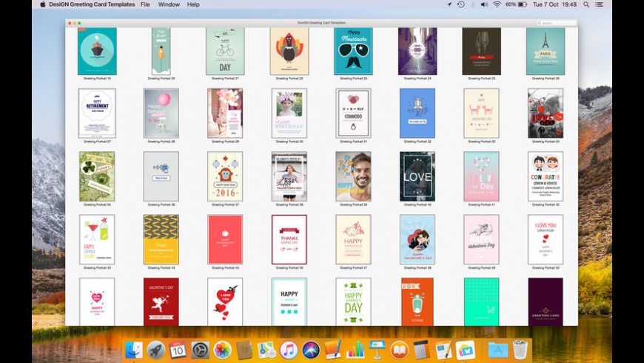Open Photos app in the dock
The image size is (644, 363).
223,350
